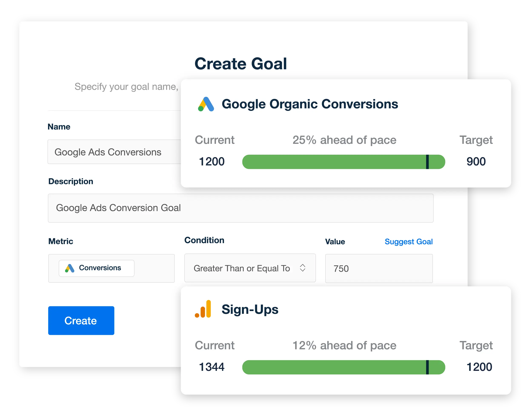Click the Sign-Ups card title
Image resolution: width=532 pixels, height=417 pixels.
tap(250, 309)
